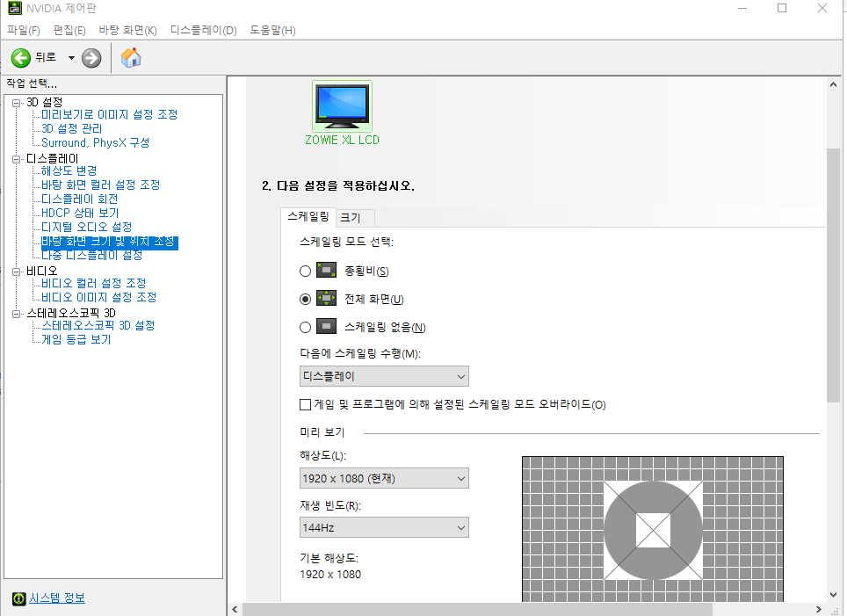The width and height of the screenshot is (847, 616).
Task: Open 3D 설정 관리 page
Action: [71, 128]
